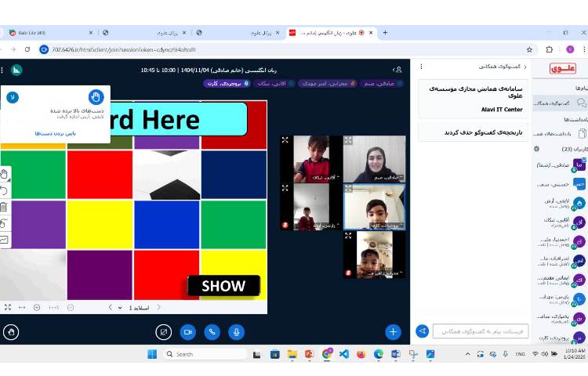Select user صادقی (شما) in users list
Image resolution: width=588 pixels, height=376 pixels.
click(x=561, y=164)
